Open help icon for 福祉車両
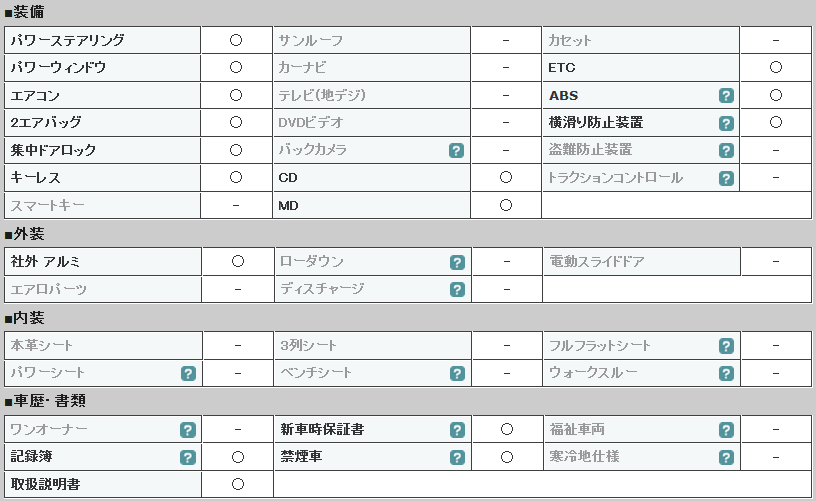 (726, 430)
